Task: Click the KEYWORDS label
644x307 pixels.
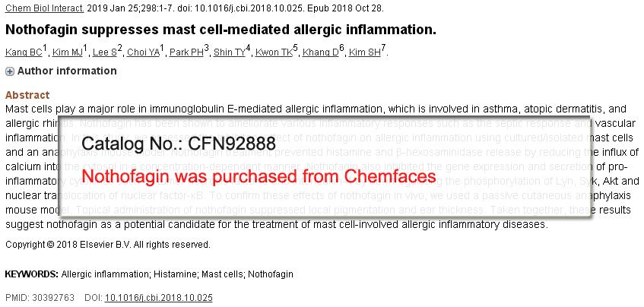Action: click(x=32, y=274)
